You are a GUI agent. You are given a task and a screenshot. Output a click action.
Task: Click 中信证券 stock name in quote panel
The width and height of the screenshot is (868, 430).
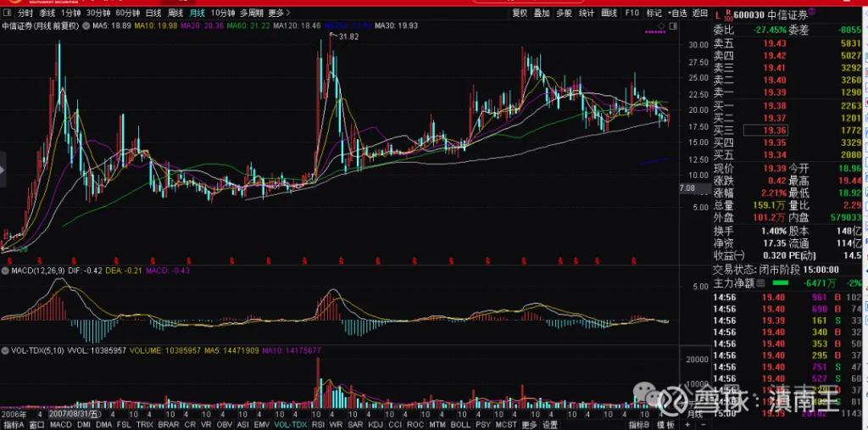pyautogui.click(x=789, y=15)
